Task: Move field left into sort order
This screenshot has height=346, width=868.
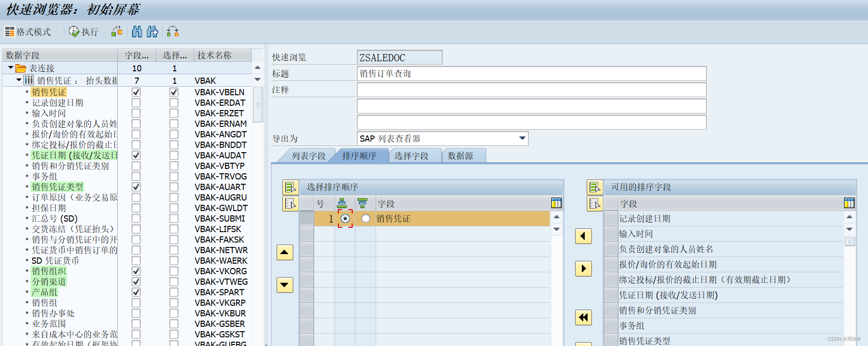Action: pyautogui.click(x=583, y=236)
